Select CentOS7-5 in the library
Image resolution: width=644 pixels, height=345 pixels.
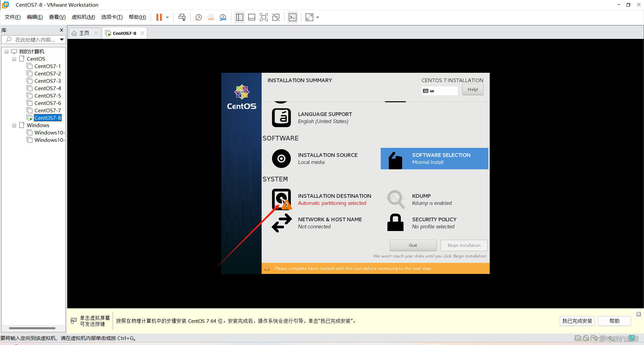(47, 96)
